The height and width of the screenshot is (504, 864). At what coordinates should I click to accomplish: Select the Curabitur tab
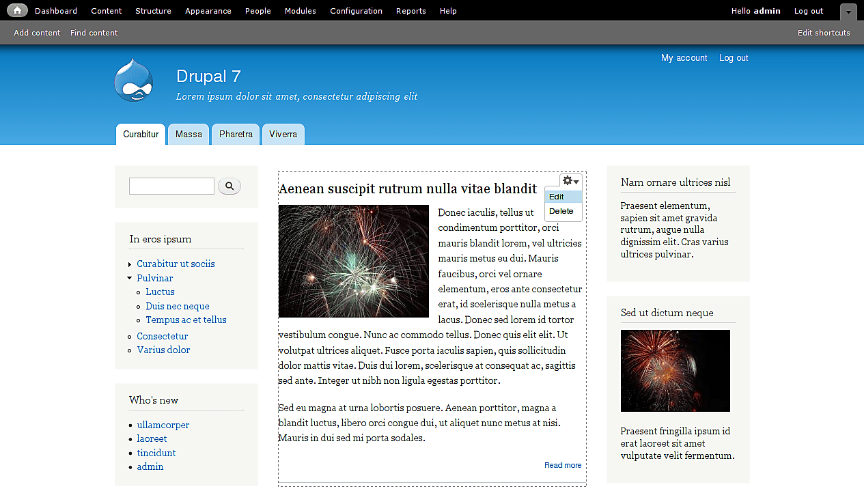[141, 135]
